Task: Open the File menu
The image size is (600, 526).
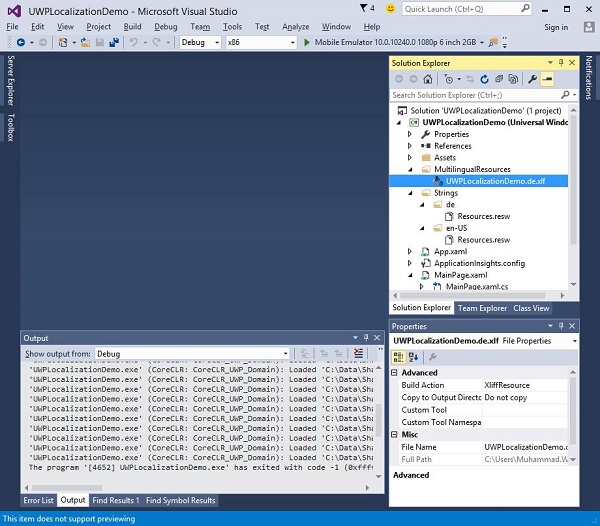Action: [x=12, y=27]
